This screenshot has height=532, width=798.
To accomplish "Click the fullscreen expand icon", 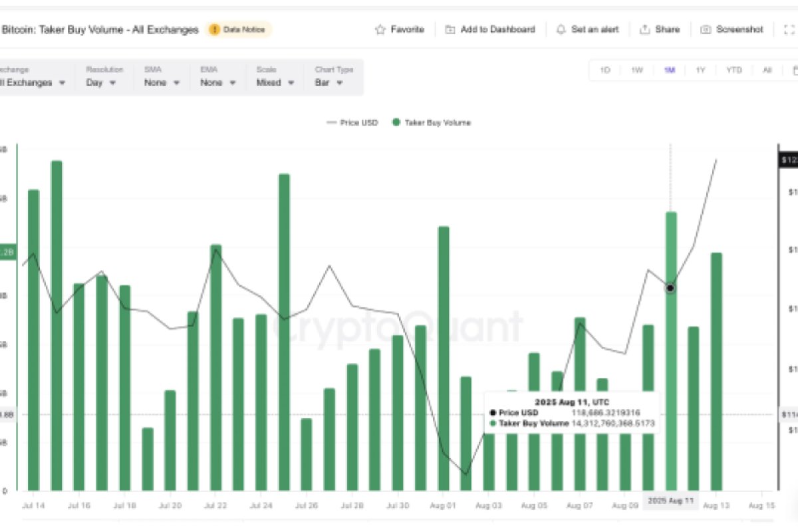I will (x=789, y=29).
